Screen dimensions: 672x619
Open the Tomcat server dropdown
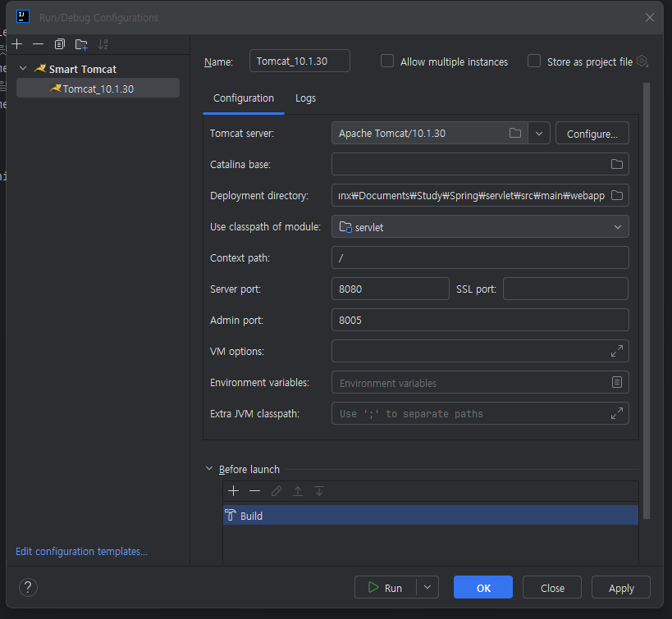click(x=539, y=133)
